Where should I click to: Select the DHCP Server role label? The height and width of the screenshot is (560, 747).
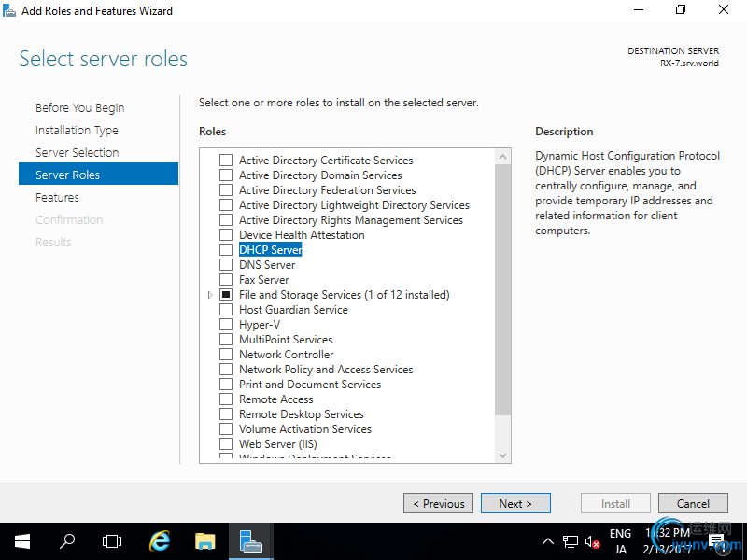click(271, 249)
